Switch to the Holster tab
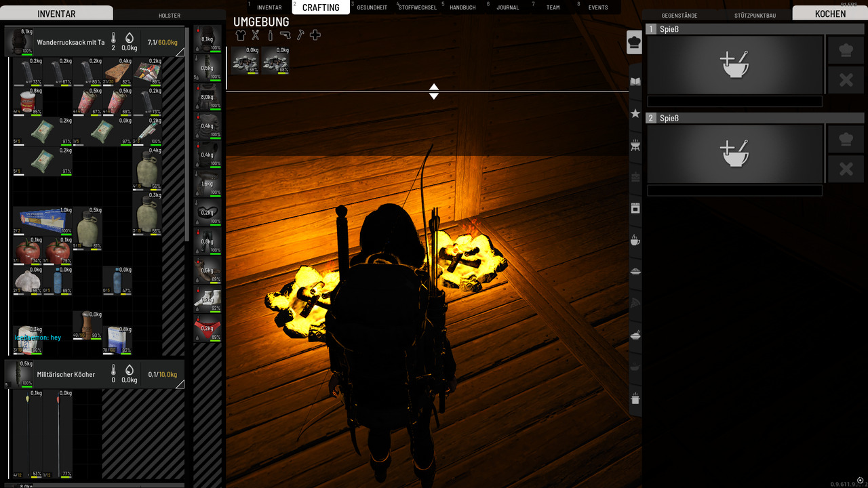868x488 pixels. (x=170, y=15)
